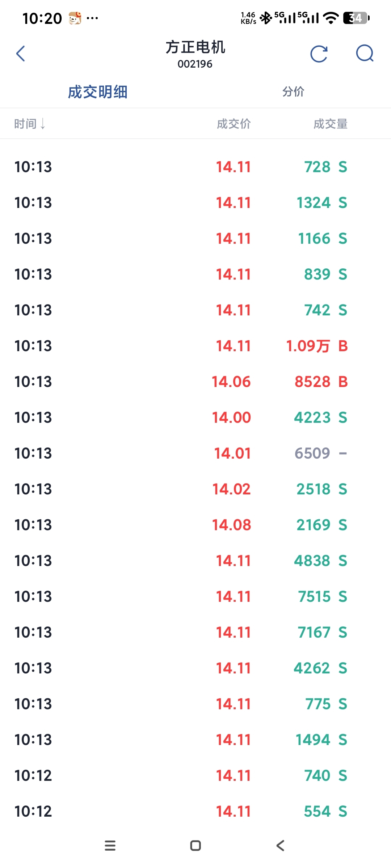Tap the back arrow in header
The height and width of the screenshot is (868, 391).
click(21, 54)
